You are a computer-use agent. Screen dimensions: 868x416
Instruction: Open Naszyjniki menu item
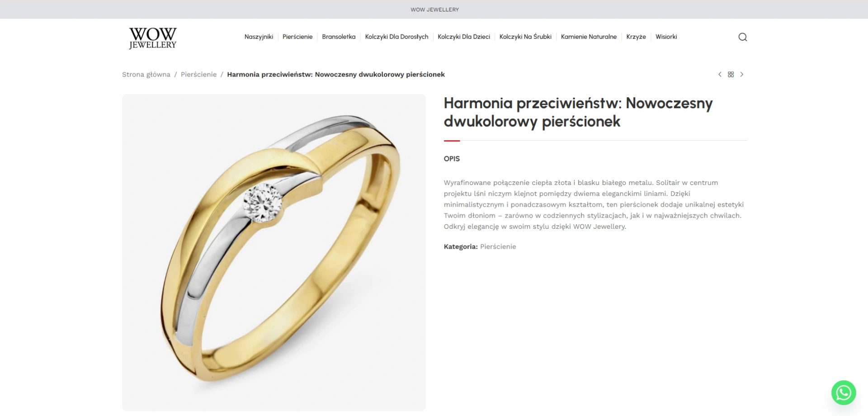(259, 37)
